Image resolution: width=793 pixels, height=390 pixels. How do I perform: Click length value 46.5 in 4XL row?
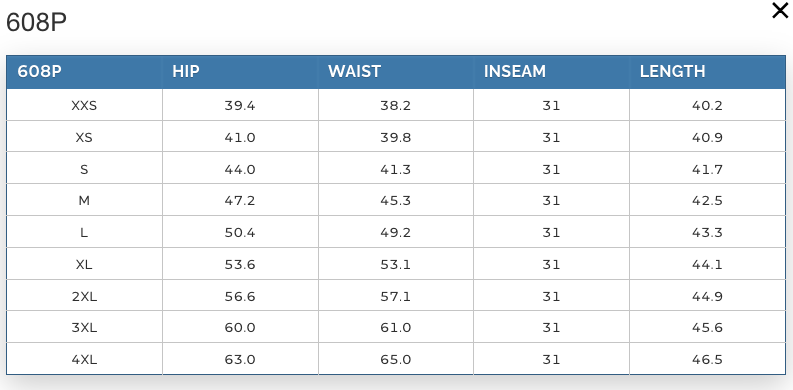[707, 360]
